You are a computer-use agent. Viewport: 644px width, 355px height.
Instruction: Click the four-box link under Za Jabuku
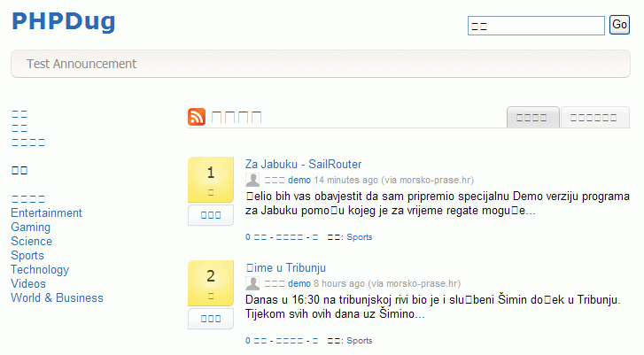pos(290,237)
